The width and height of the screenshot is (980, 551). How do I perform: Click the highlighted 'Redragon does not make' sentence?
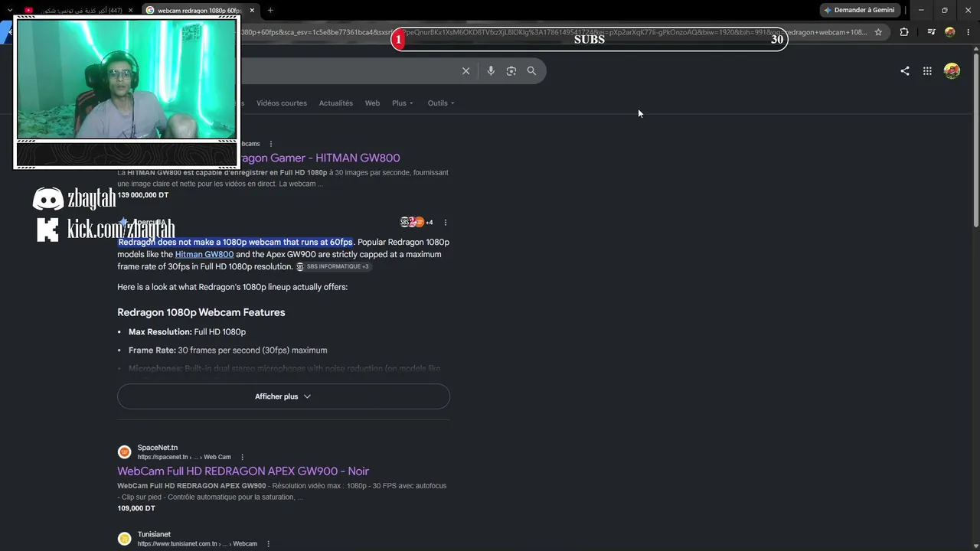pyautogui.click(x=235, y=243)
